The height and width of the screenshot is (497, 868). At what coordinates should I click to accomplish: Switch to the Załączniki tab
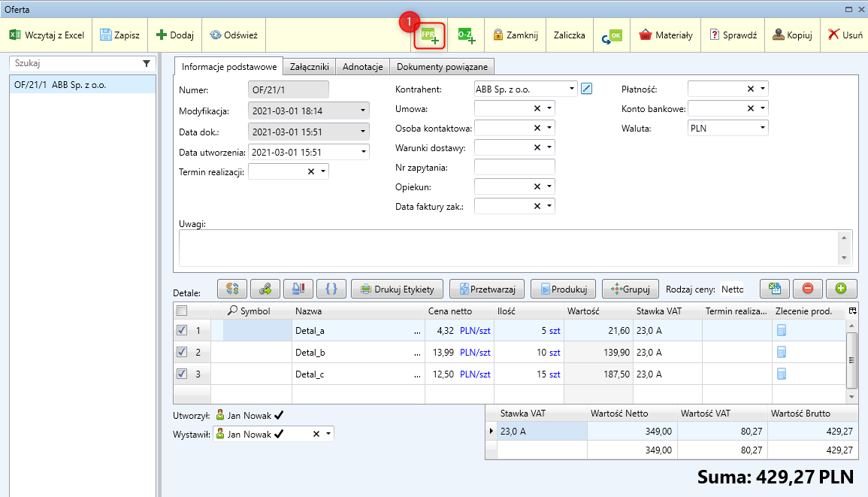[309, 67]
